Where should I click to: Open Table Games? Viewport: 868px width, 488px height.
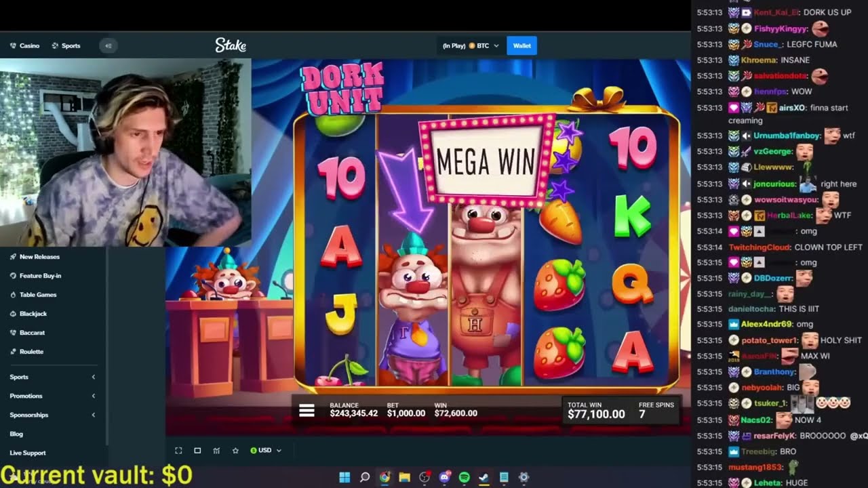click(x=33, y=295)
